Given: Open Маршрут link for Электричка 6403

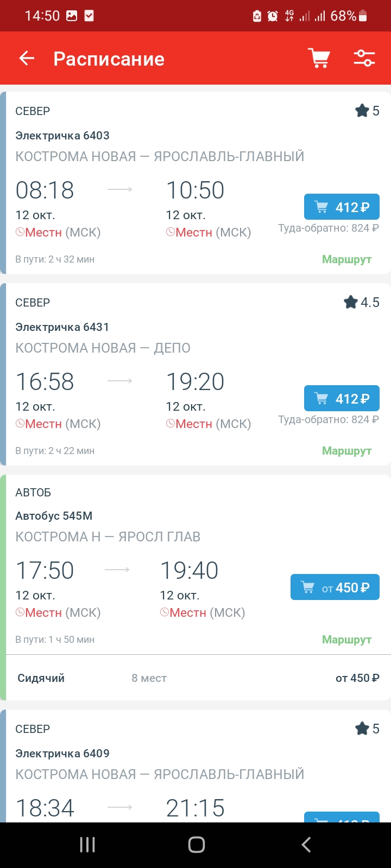Looking at the screenshot, I should (x=346, y=259).
